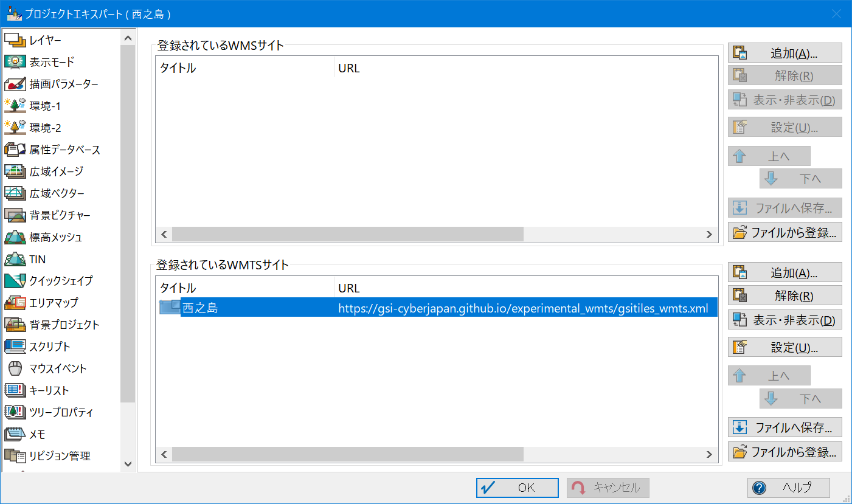This screenshot has width=852, height=504.
Task: Open the 表示モード settings page
Action: pos(52,62)
